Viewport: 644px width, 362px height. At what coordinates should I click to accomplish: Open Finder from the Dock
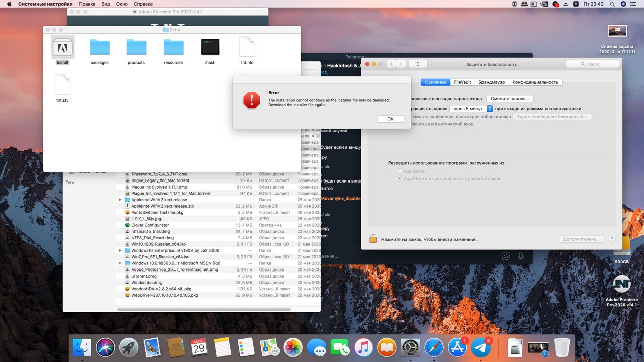(x=82, y=347)
